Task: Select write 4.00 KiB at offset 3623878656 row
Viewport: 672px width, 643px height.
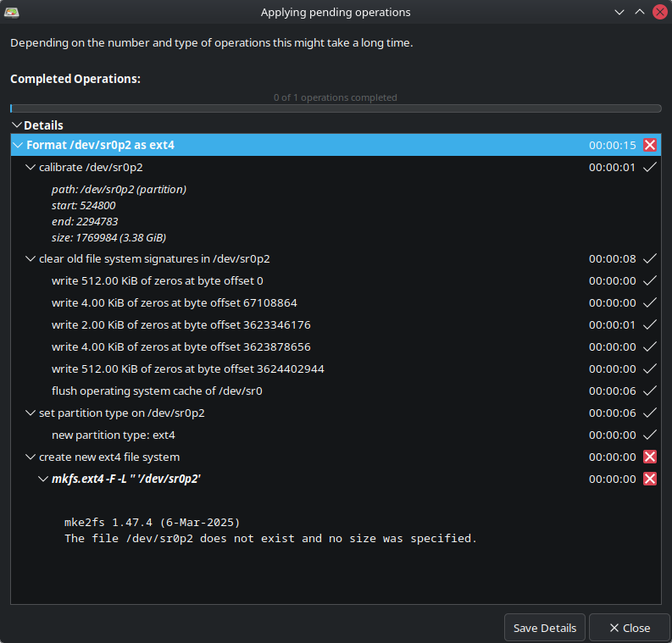Action: [336, 346]
